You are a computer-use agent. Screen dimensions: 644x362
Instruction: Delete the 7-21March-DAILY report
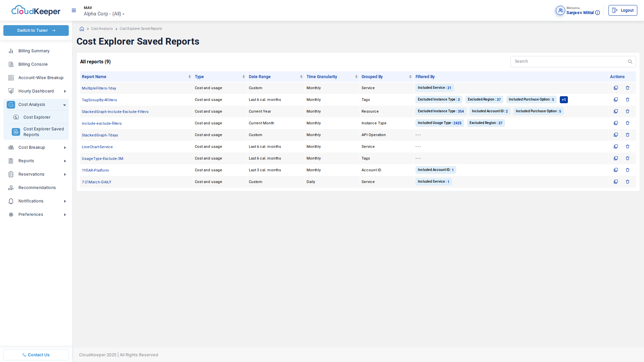[628, 182]
